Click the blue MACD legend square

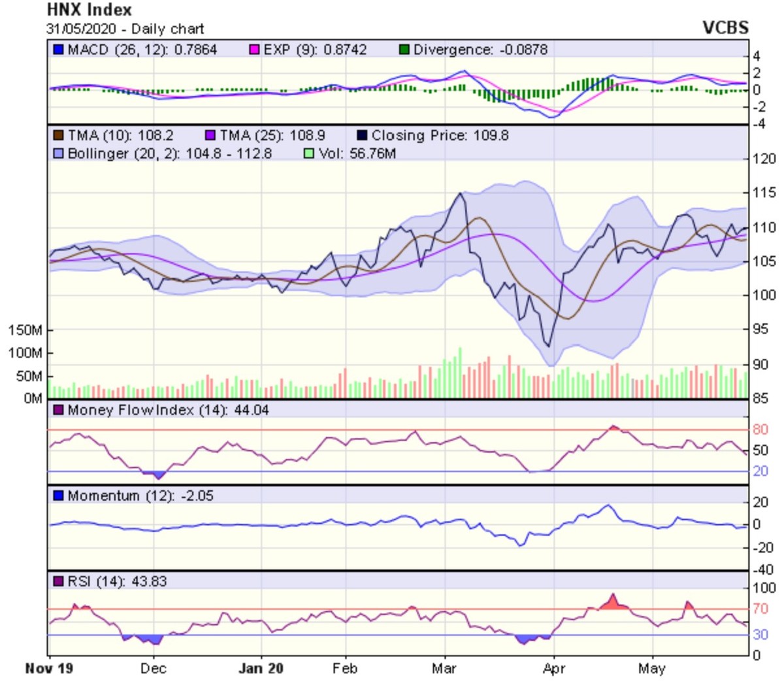tap(59, 50)
